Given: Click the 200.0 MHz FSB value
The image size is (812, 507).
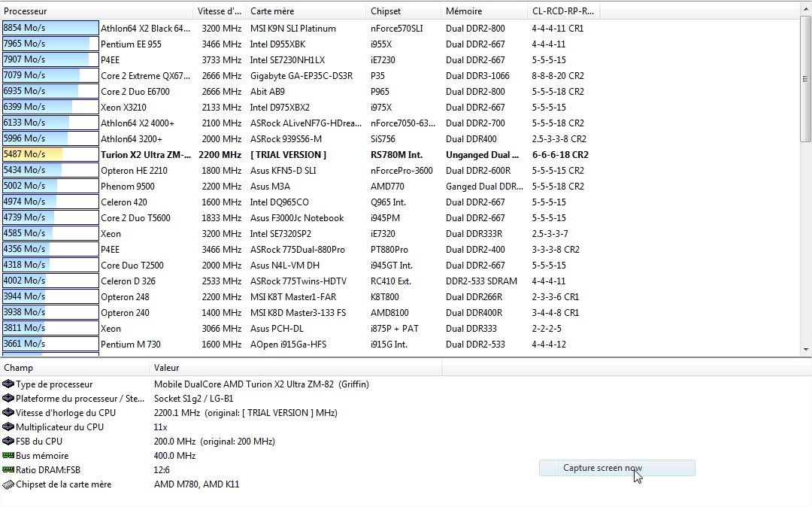Looking at the screenshot, I should tap(214, 442).
